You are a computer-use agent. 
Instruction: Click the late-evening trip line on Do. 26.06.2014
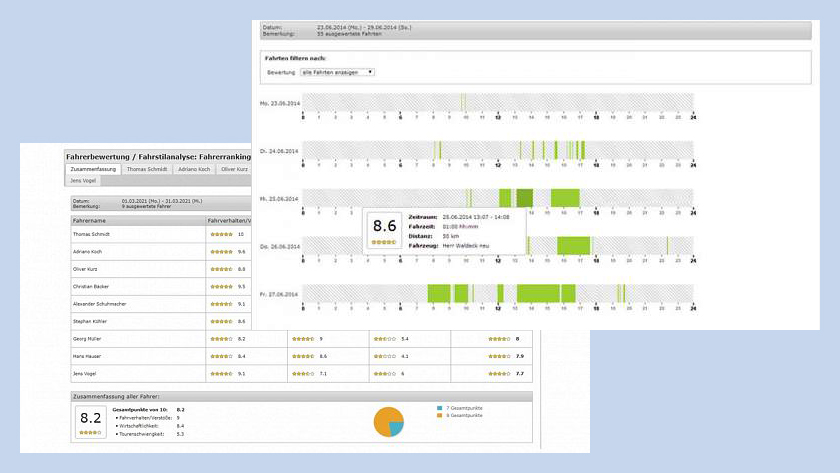coord(668,245)
